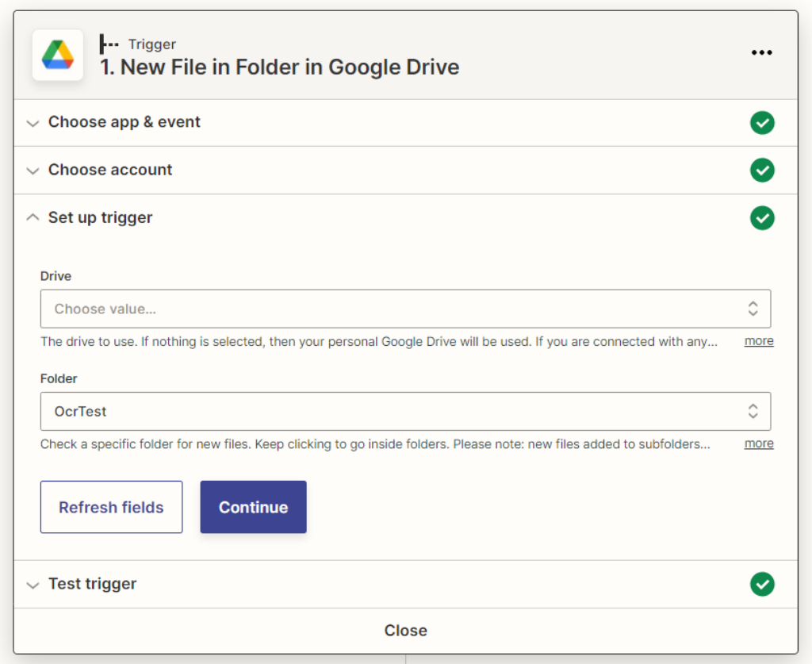812x664 pixels.
Task: Show more of the Folder description
Action: pyautogui.click(x=759, y=443)
